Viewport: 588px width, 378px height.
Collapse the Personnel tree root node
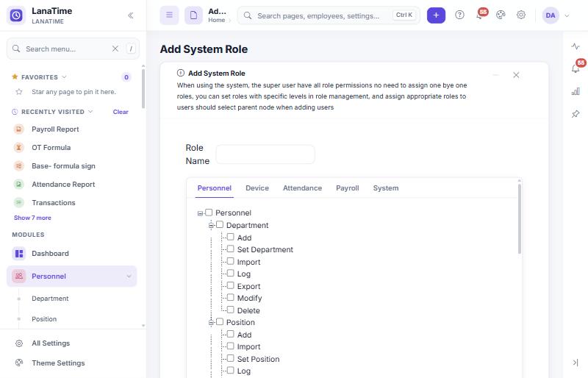[x=200, y=213]
